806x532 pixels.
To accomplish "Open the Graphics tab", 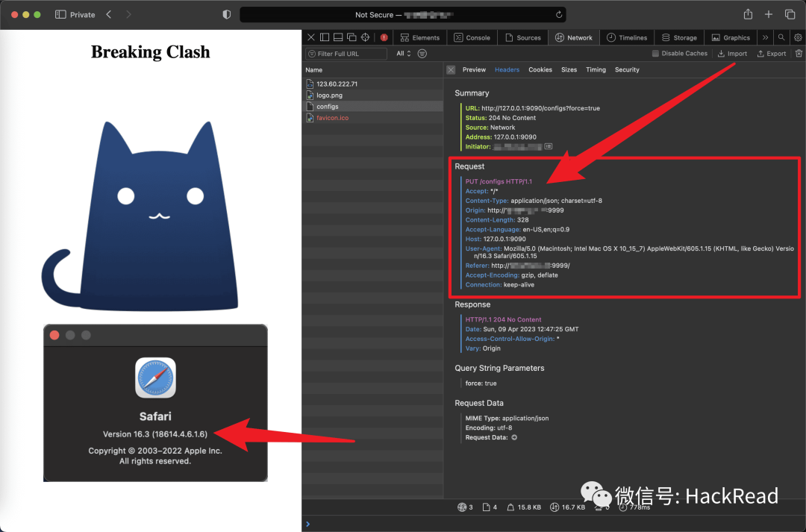I will (x=731, y=37).
